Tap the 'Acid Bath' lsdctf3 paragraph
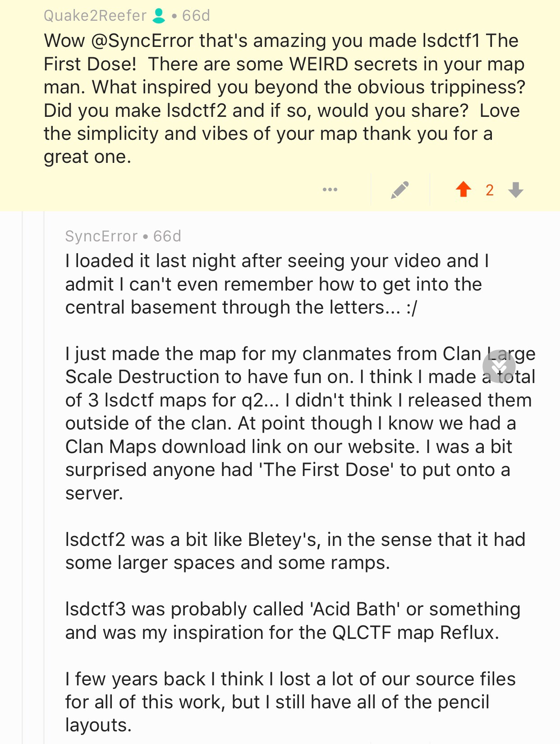 pyautogui.click(x=292, y=620)
